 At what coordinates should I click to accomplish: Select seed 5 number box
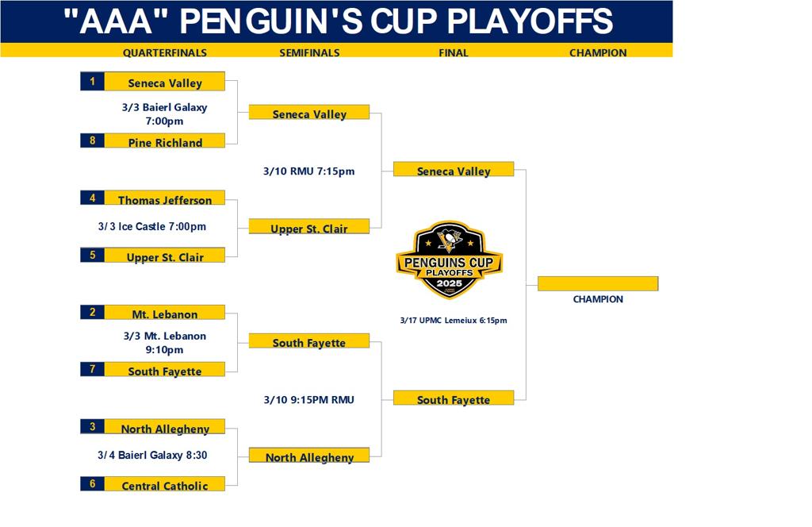coord(93,255)
